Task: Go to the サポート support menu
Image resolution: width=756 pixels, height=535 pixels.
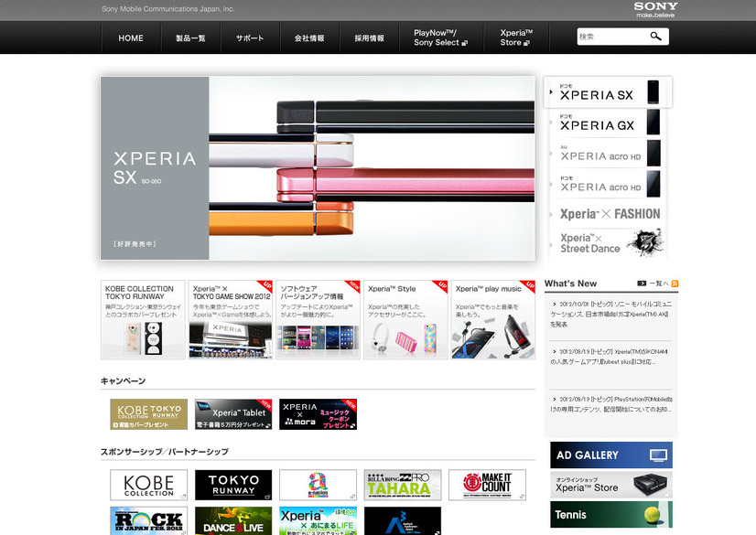Action: click(250, 38)
